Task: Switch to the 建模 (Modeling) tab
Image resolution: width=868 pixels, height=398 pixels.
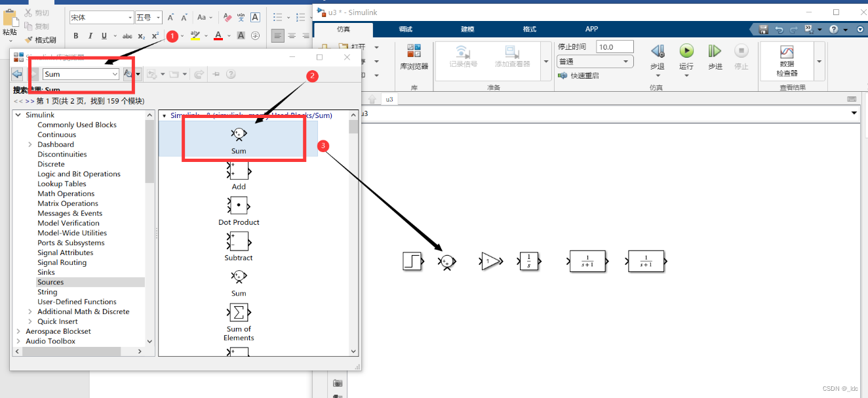Action: (467, 30)
